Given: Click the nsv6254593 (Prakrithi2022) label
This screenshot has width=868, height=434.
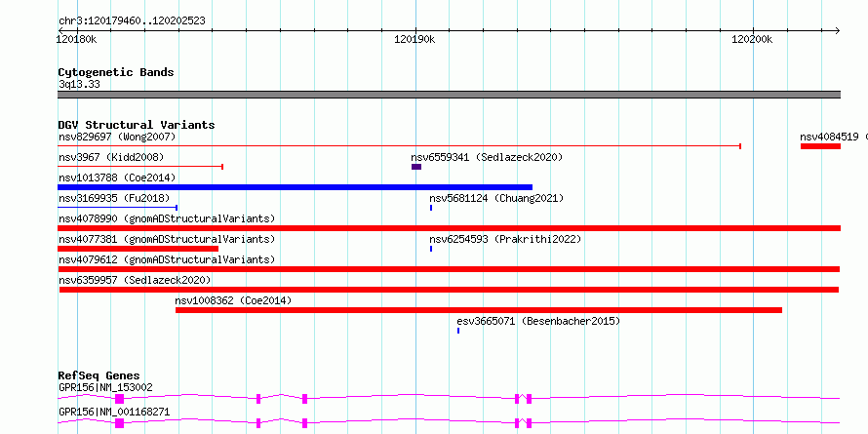Looking at the screenshot, I should [505, 239].
